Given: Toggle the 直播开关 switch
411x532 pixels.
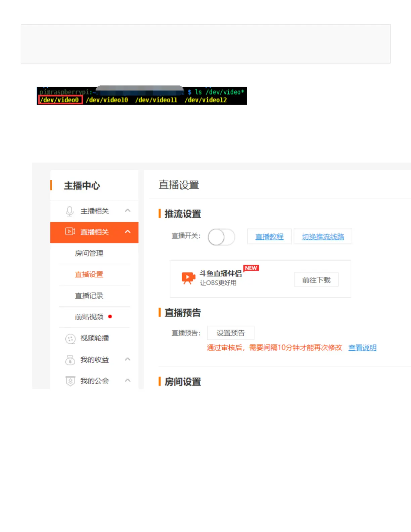Looking at the screenshot, I should (x=221, y=237).
